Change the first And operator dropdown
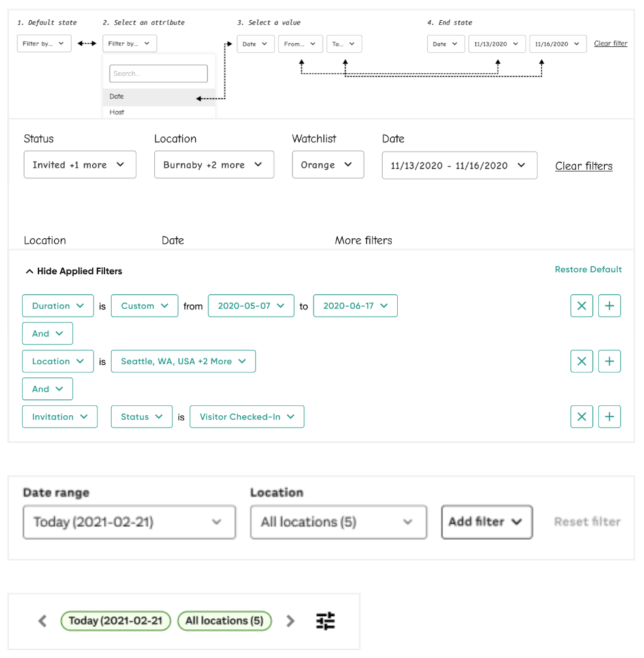The height and width of the screenshot is (658, 644). 47,334
